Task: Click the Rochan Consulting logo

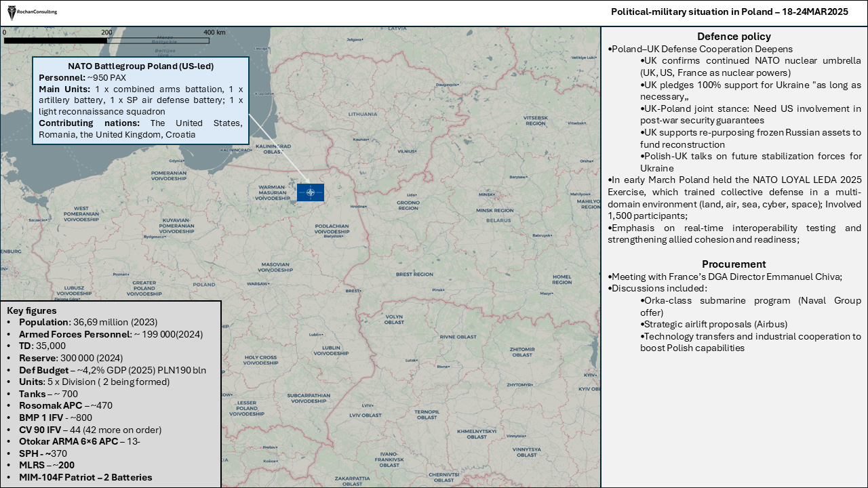Action: [32, 12]
